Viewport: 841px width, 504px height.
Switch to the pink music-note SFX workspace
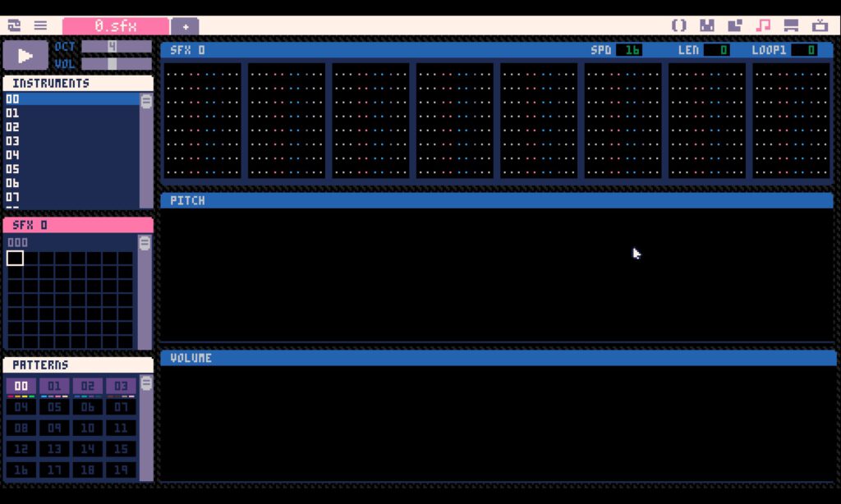tap(763, 25)
